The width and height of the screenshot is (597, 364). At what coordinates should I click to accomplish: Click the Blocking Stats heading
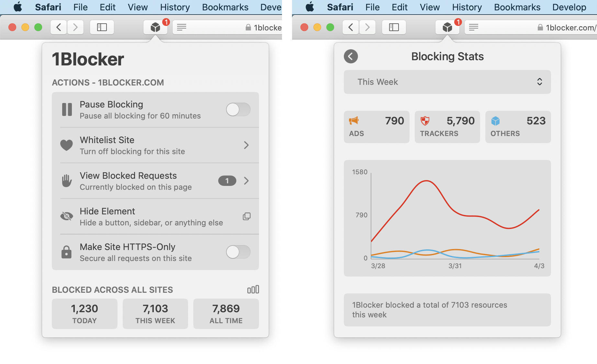[x=447, y=56]
